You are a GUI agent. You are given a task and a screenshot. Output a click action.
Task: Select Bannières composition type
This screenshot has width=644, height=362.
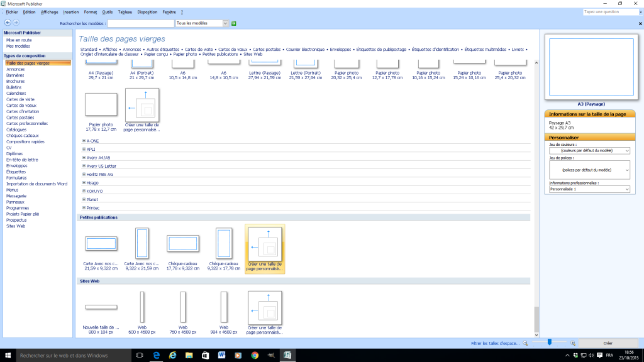pos(15,75)
